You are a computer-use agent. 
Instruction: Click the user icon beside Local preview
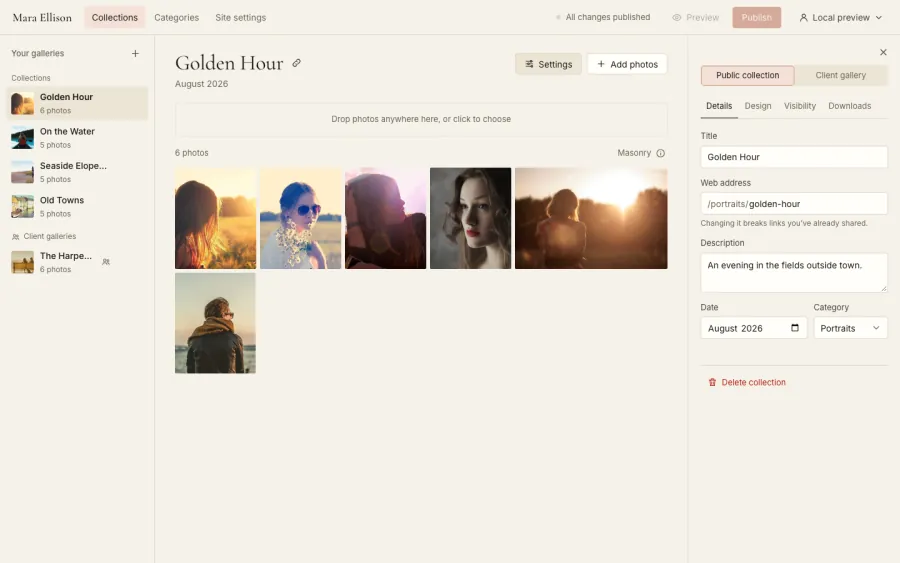pyautogui.click(x=804, y=18)
